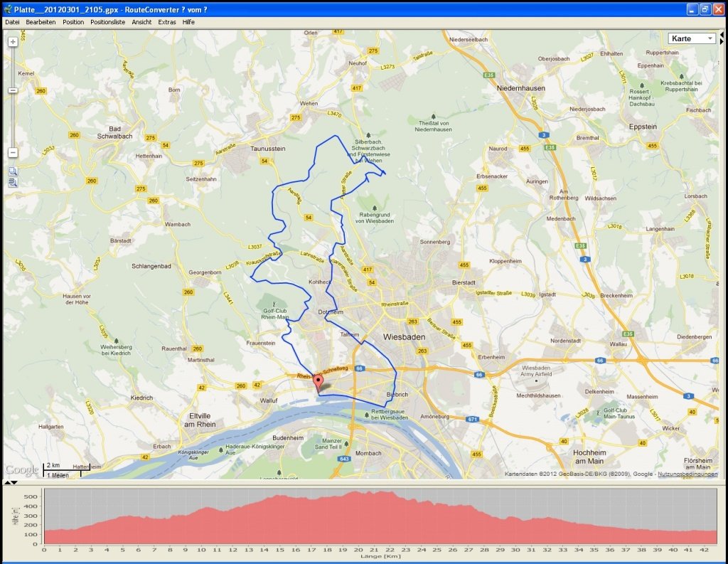Click the Sonnenberg label
The image size is (728, 564).
(435, 242)
